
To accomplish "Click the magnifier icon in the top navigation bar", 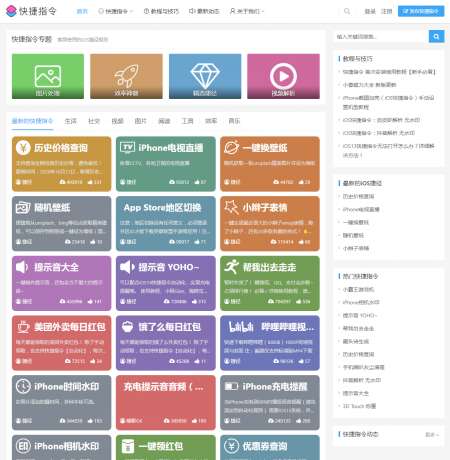I will (x=347, y=11).
